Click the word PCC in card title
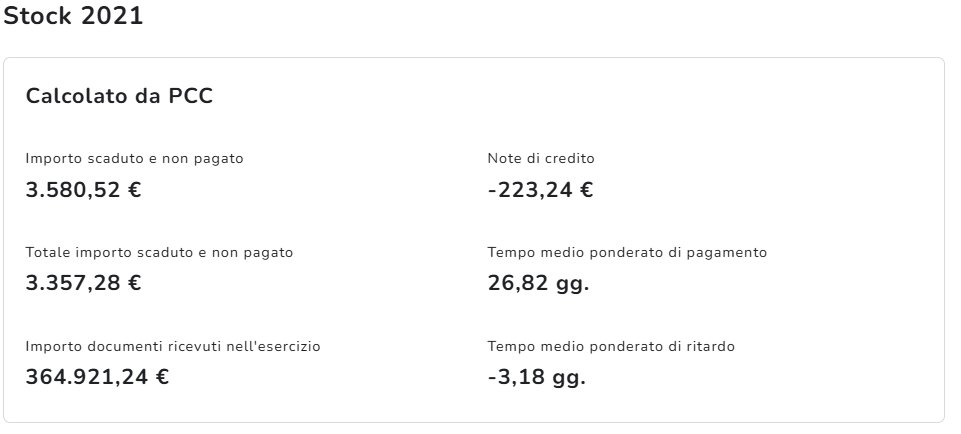Viewport: 961px width, 434px height. click(x=189, y=97)
